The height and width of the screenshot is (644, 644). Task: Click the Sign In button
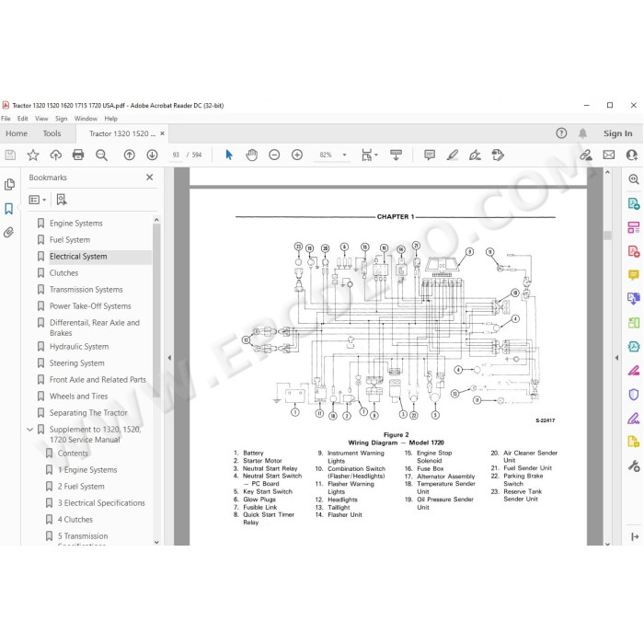617,133
